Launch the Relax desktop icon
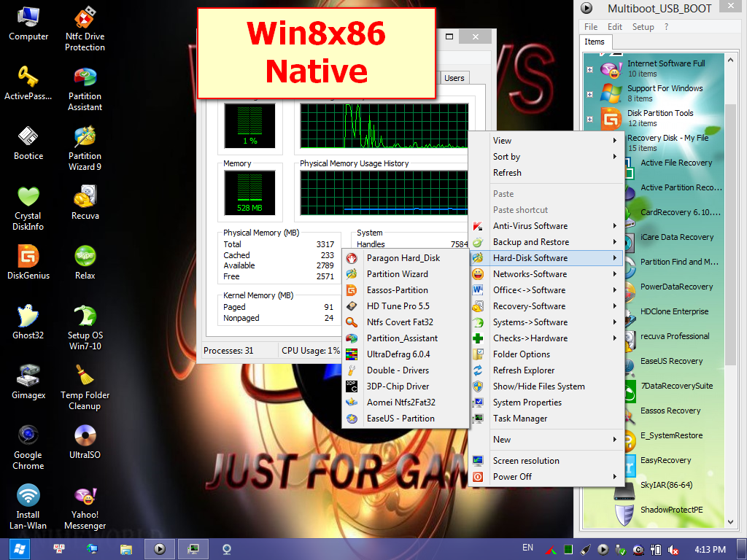747x560 pixels. 85,262
